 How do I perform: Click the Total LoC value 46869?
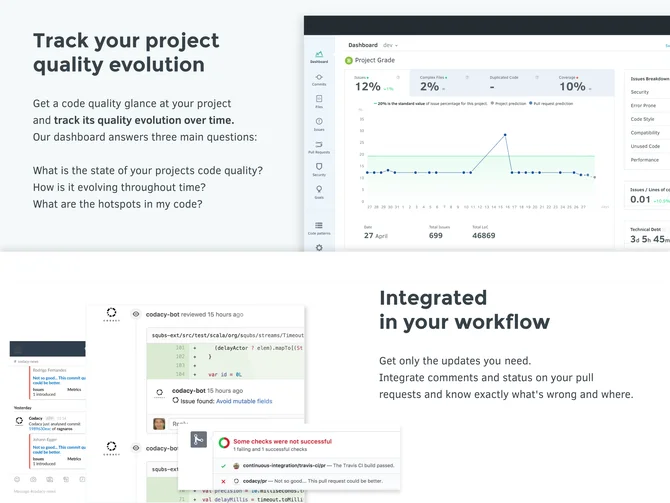click(x=484, y=235)
